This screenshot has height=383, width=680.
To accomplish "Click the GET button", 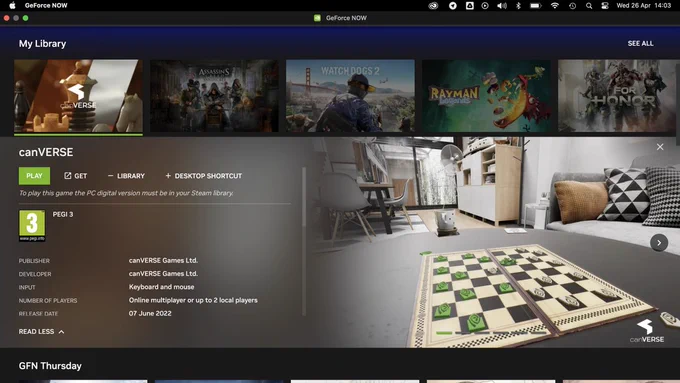I will coord(75,176).
